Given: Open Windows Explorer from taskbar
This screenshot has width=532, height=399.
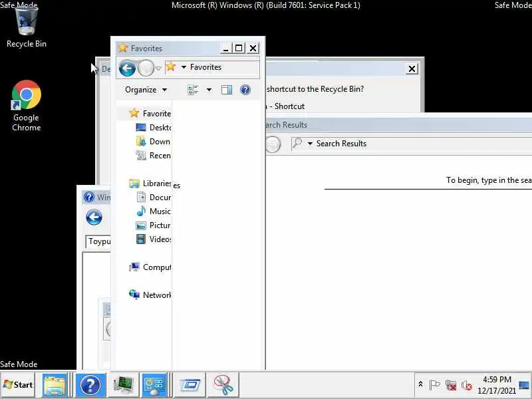Looking at the screenshot, I should click(x=55, y=385).
